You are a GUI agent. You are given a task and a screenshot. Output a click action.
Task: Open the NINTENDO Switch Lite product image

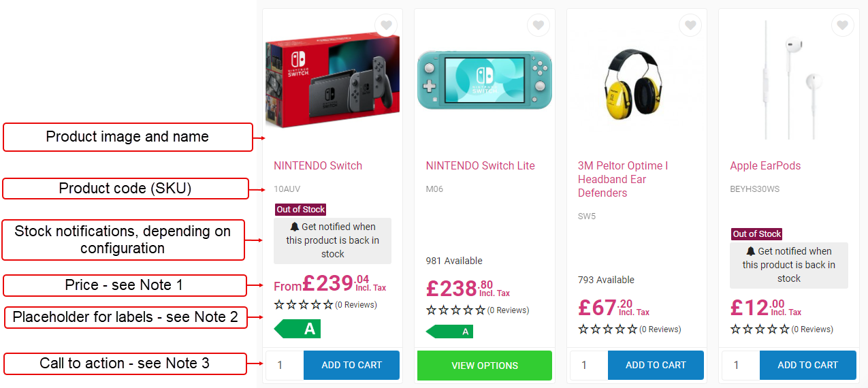(x=485, y=80)
